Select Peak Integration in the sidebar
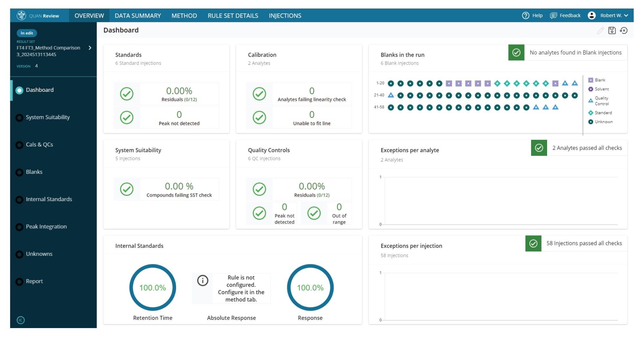 [54, 227]
